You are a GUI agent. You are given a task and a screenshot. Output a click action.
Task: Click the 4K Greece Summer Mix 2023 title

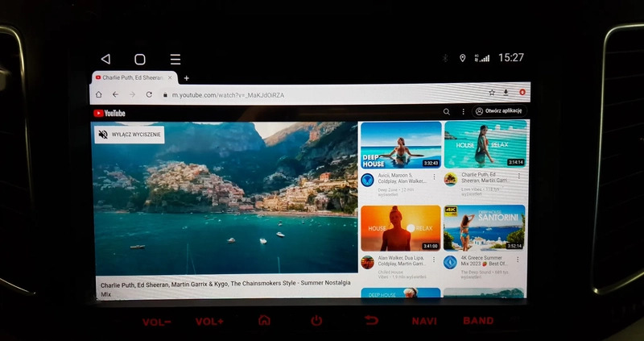(x=485, y=261)
